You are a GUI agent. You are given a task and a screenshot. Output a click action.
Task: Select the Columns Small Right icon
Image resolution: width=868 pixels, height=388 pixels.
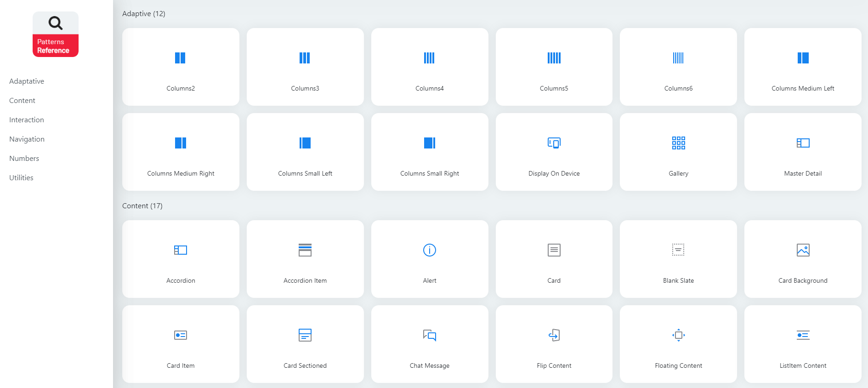(x=430, y=143)
